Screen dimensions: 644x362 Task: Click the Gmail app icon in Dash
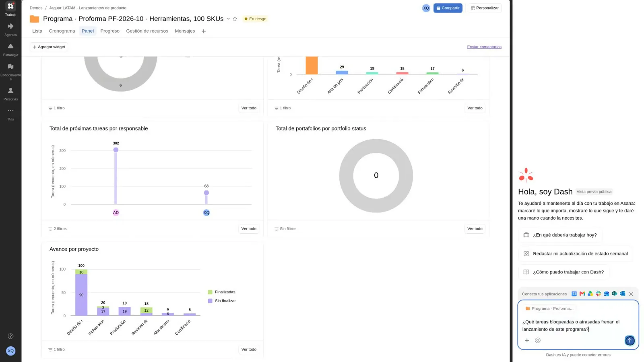click(x=582, y=294)
